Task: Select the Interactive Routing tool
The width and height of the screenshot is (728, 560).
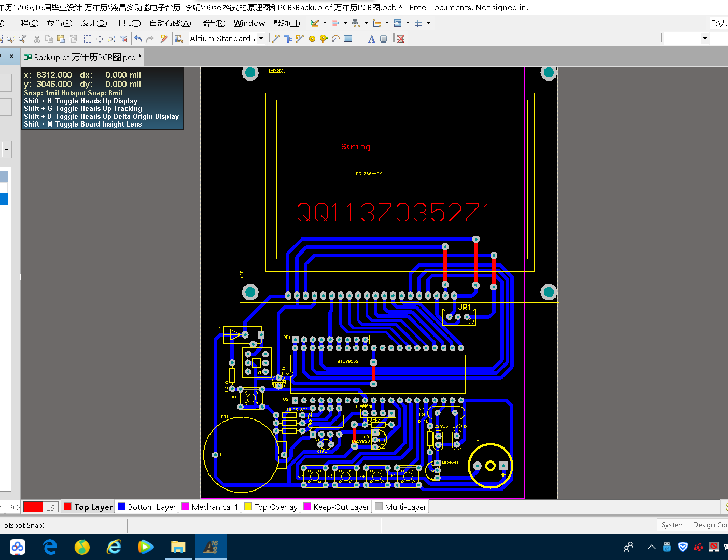Action: [276, 39]
